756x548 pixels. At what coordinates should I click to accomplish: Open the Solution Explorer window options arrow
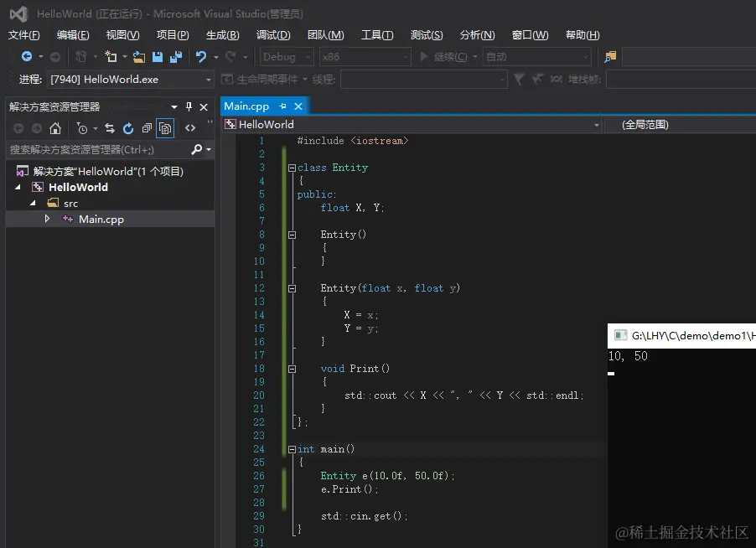(174, 107)
